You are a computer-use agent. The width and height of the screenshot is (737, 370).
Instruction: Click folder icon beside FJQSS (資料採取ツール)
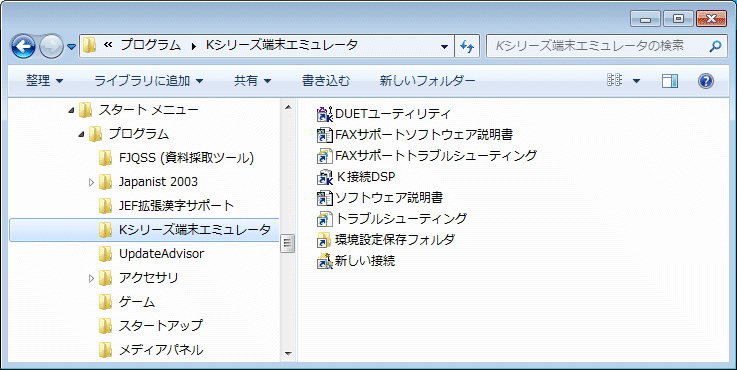click(106, 158)
